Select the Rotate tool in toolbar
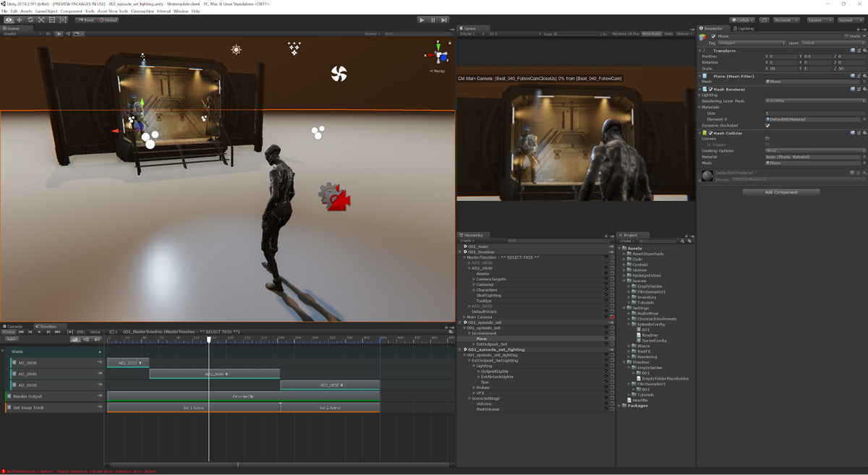 [x=30, y=20]
